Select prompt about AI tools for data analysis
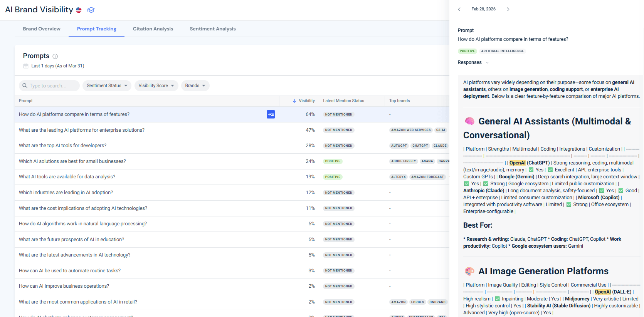644x317 pixels. pos(67,177)
